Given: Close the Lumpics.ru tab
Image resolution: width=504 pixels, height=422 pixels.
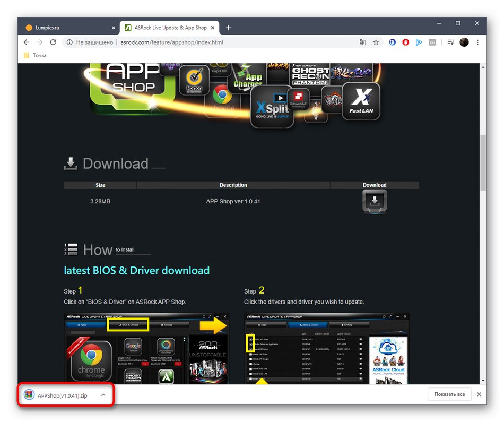Looking at the screenshot, I should (x=114, y=28).
